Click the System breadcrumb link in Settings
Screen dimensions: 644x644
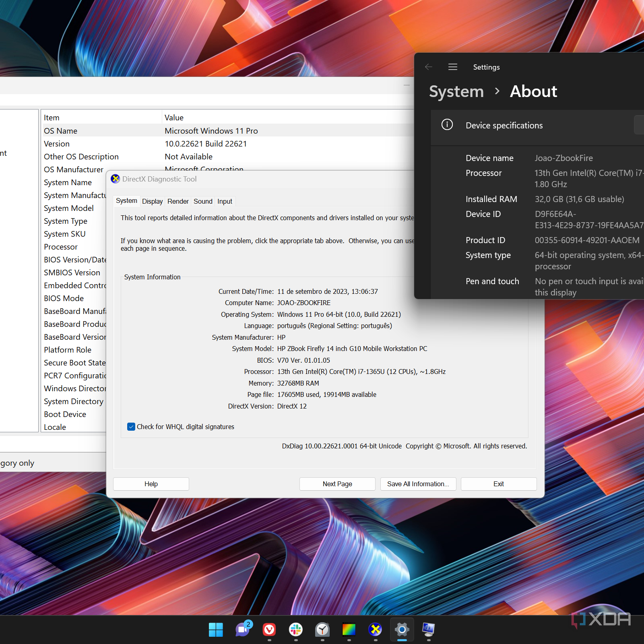tap(456, 92)
